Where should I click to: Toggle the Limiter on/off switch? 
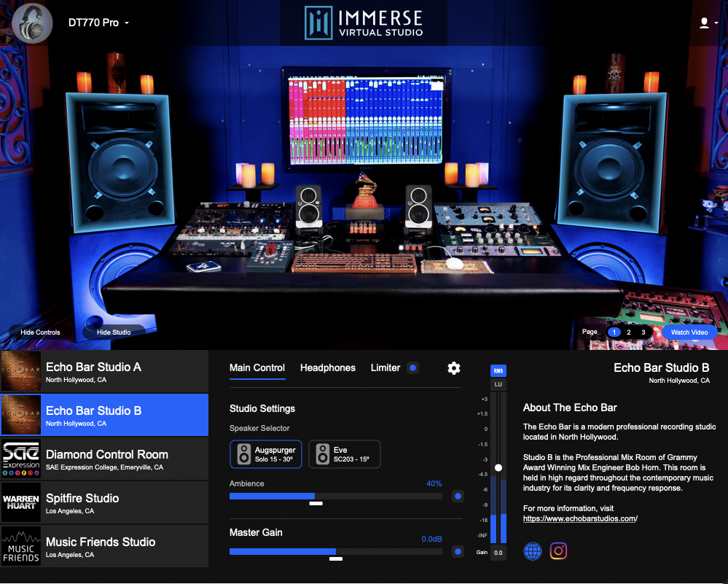[412, 368]
